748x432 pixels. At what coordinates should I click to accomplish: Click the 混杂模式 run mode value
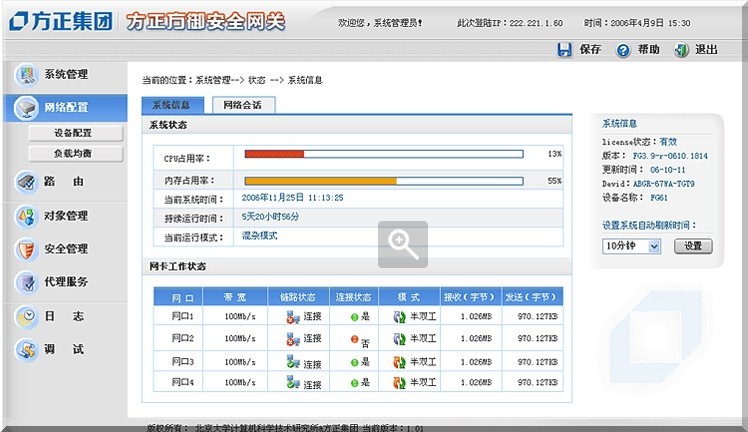pyautogui.click(x=260, y=236)
